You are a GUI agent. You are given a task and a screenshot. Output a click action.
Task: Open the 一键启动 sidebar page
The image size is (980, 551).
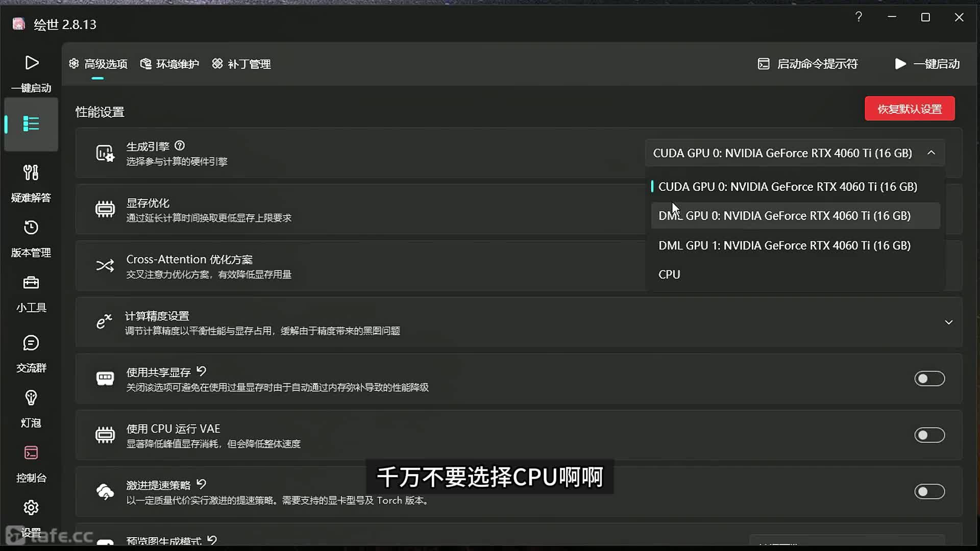pyautogui.click(x=31, y=73)
